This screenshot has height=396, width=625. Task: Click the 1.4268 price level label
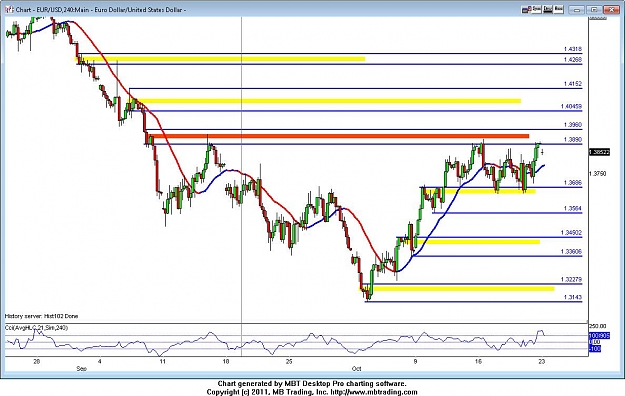[573, 59]
